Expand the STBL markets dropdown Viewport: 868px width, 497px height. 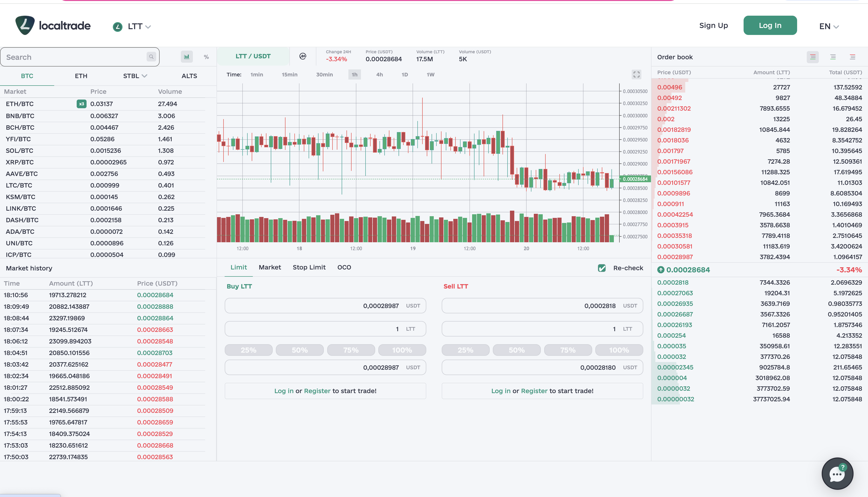[135, 76]
